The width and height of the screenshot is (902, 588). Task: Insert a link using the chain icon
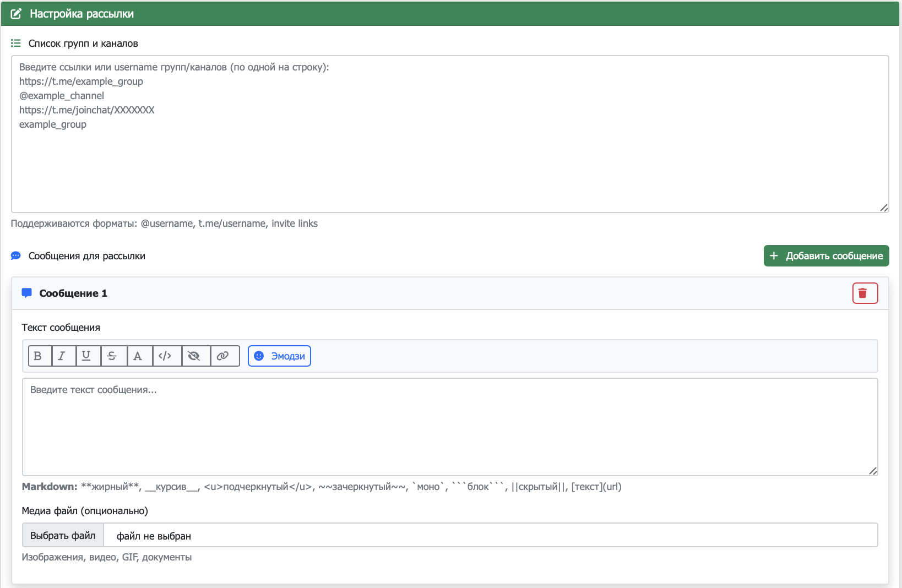click(x=223, y=356)
